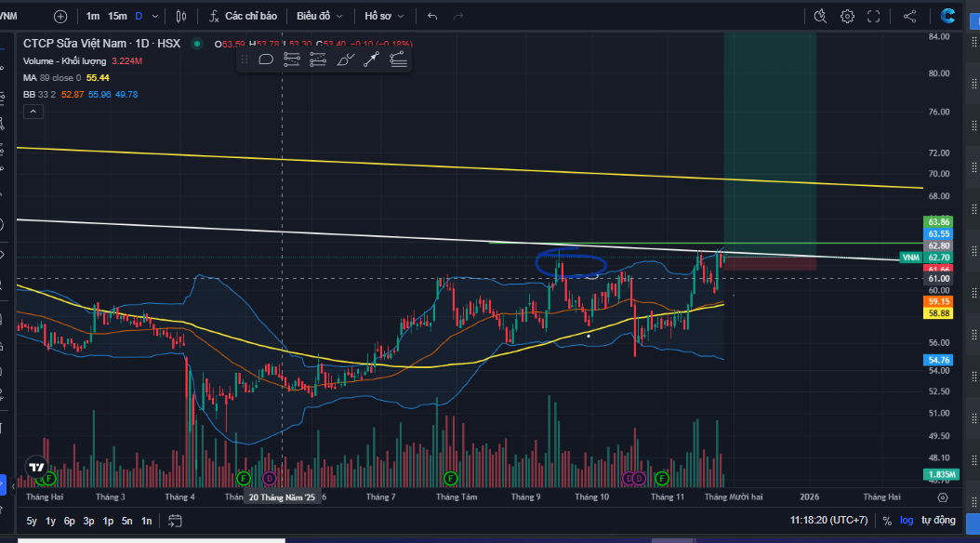980x543 pixels.
Task: Open the Biểu đồ dropdown
Action: pyautogui.click(x=319, y=16)
